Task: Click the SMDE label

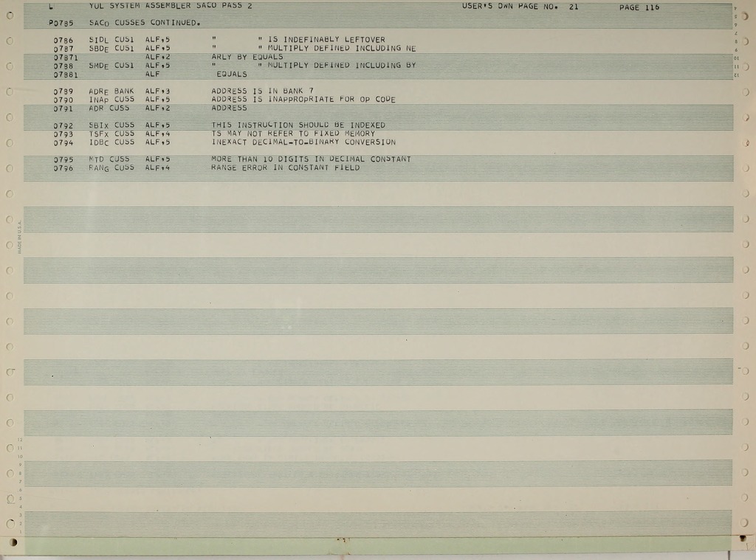Action: (x=98, y=66)
